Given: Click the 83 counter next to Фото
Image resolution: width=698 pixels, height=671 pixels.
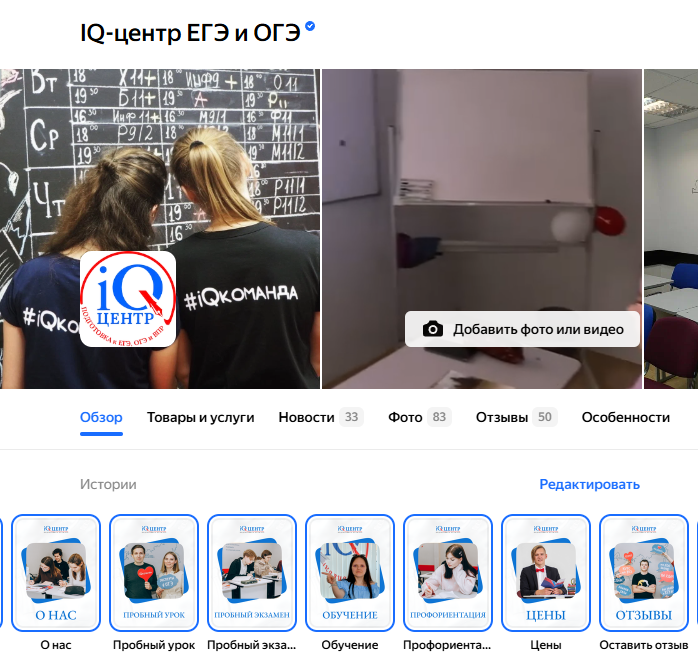Looking at the screenshot, I should [439, 417].
